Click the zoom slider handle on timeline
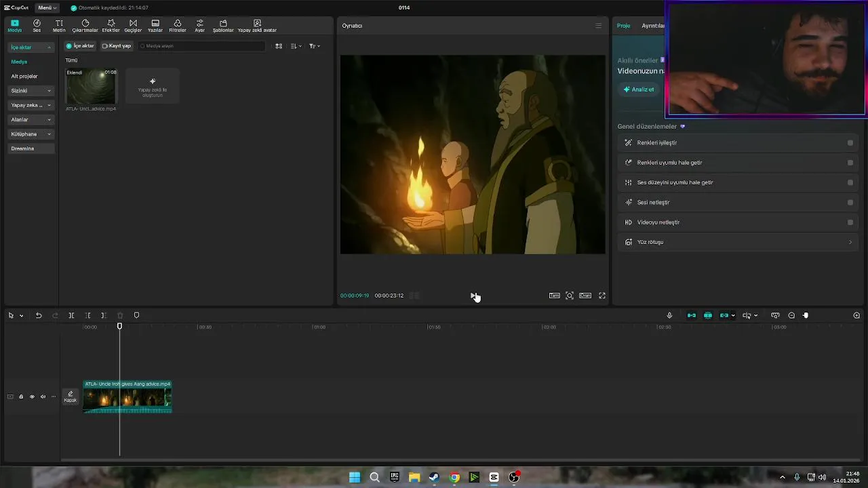The image size is (868, 488). pyautogui.click(x=806, y=315)
